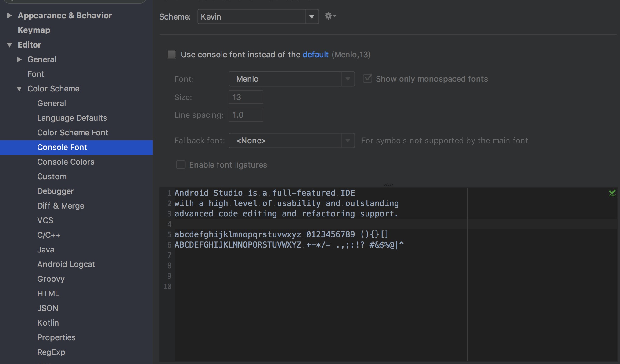Click the preview panel splitter handle
Image resolution: width=620 pixels, height=364 pixels.
tap(388, 184)
